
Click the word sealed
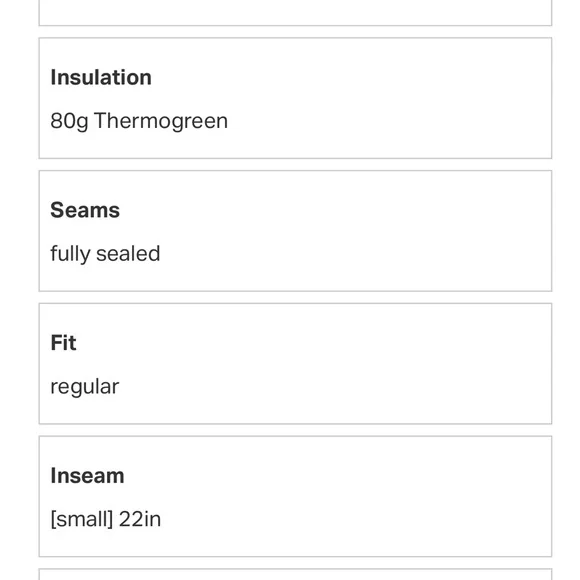coord(128,254)
